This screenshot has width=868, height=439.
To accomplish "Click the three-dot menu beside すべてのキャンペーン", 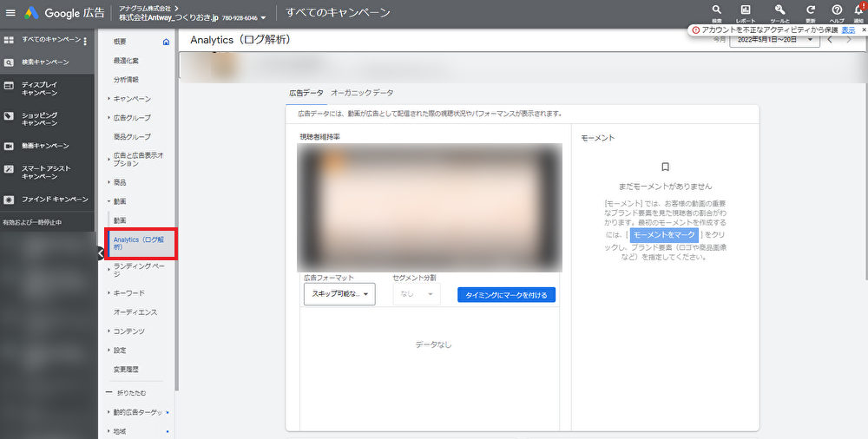I will click(x=85, y=41).
